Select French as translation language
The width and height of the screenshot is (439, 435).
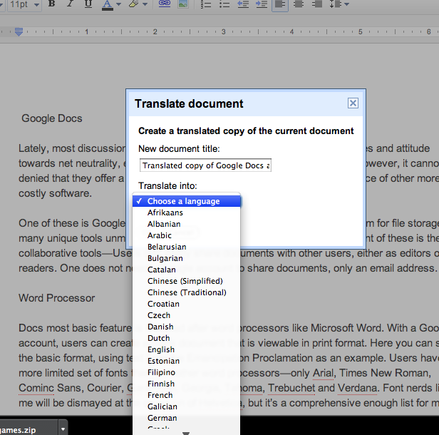[x=187, y=395]
